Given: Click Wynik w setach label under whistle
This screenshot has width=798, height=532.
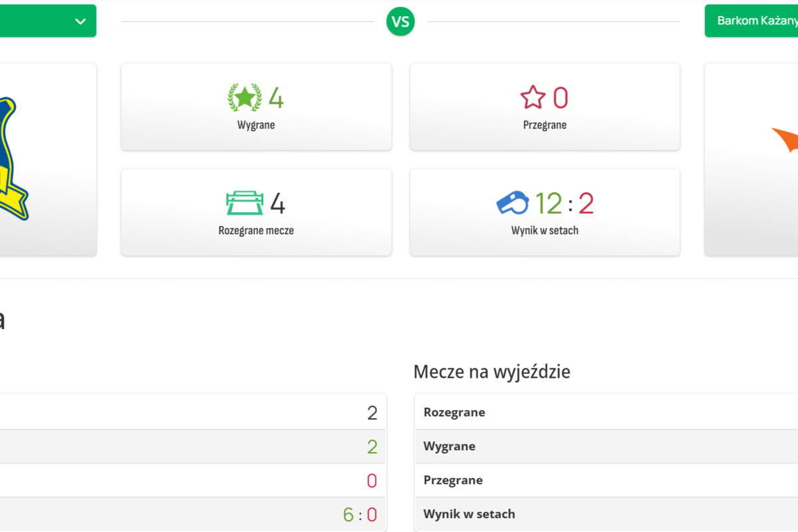Looking at the screenshot, I should pos(545,231).
